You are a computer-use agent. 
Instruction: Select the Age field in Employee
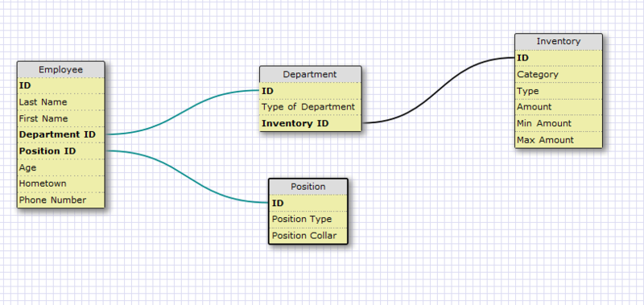tap(61, 167)
